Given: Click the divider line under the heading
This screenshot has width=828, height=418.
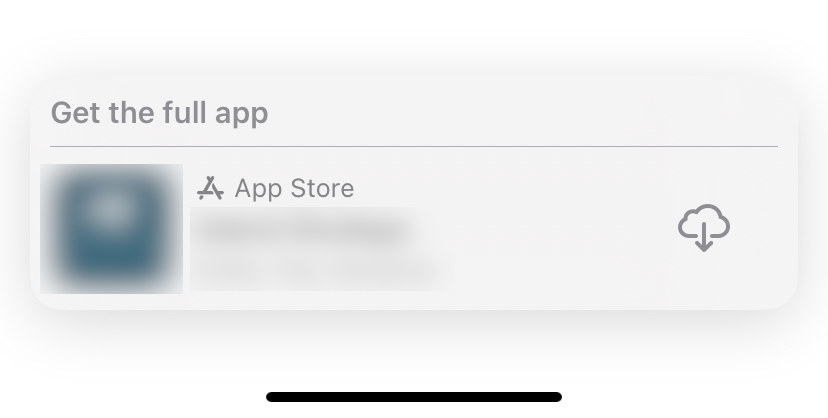Looking at the screenshot, I should (414, 146).
